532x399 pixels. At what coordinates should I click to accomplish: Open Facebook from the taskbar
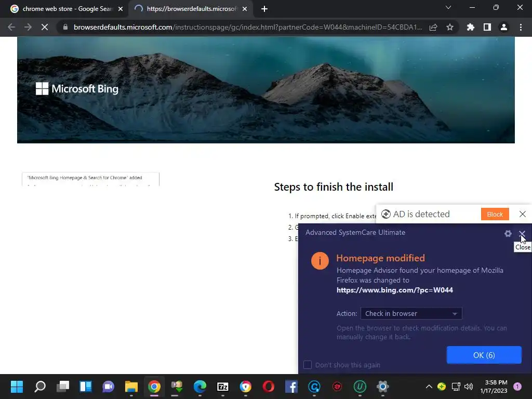tap(291, 387)
